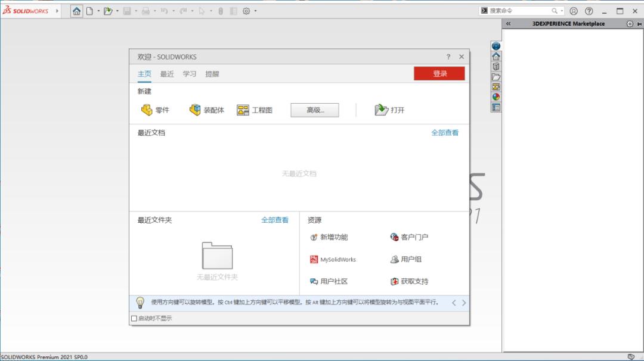Screen dimensions: 644x361
Task: Open the SOLIDWORKS Resources task pane
Action: (x=496, y=56)
